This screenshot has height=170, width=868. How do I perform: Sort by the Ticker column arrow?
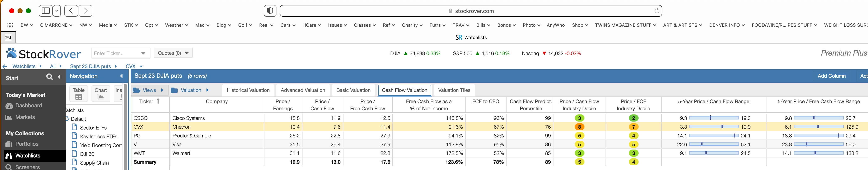click(158, 101)
